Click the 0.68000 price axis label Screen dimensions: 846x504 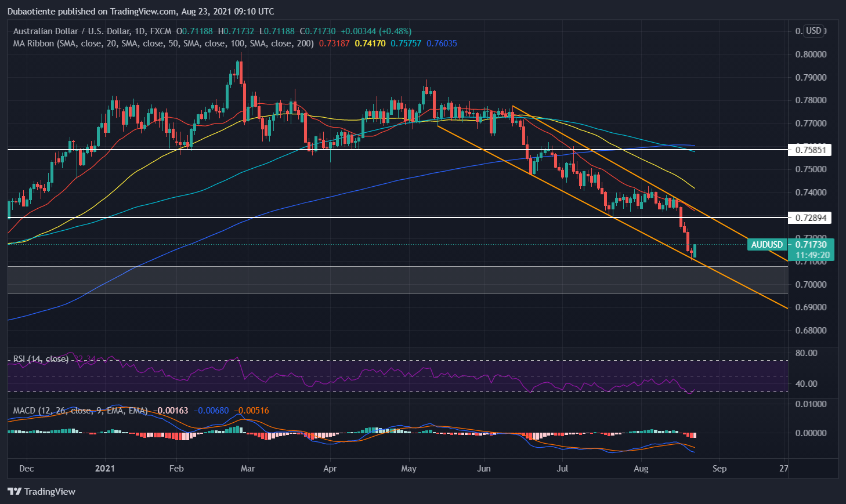pos(811,331)
